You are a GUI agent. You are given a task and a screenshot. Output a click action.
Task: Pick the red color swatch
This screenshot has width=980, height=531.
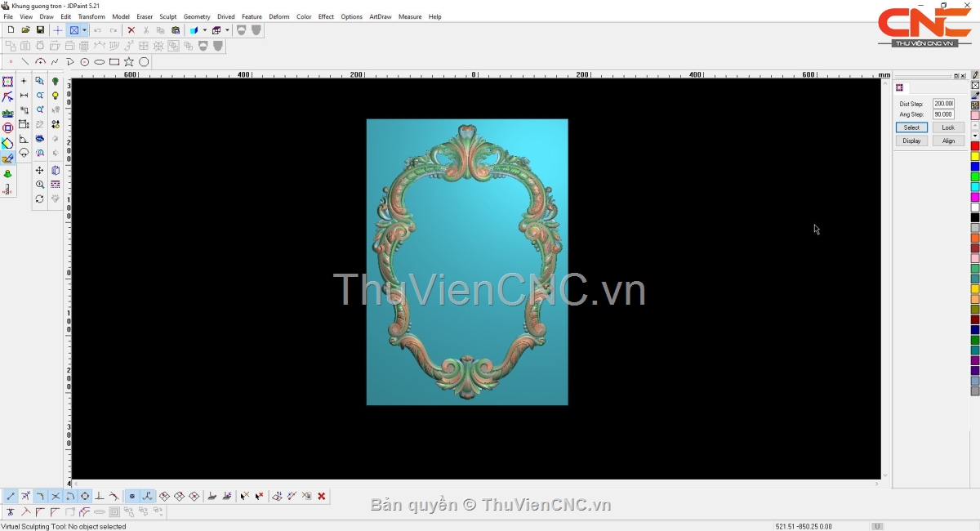tap(975, 146)
